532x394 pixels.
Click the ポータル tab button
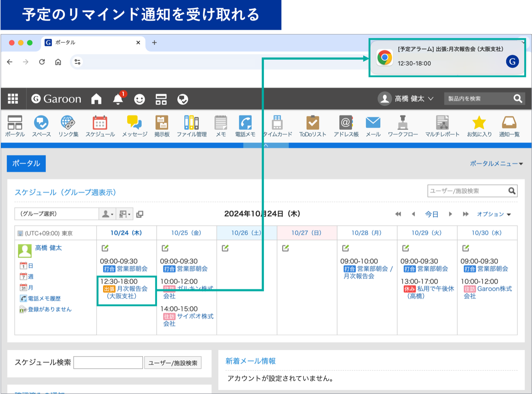click(26, 164)
